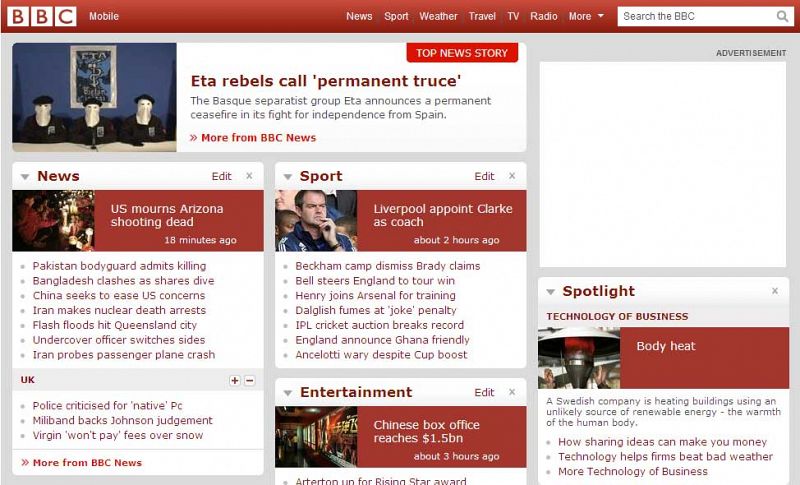Open Liverpool appoint Clarke as coach story
Screen dimensions: 800x485
(x=443, y=215)
